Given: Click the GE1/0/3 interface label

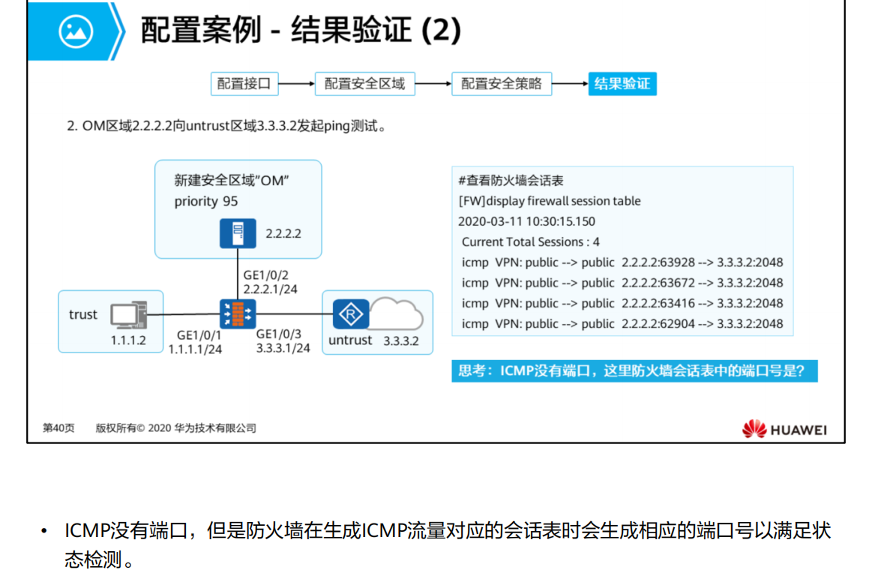Looking at the screenshot, I should tap(279, 334).
